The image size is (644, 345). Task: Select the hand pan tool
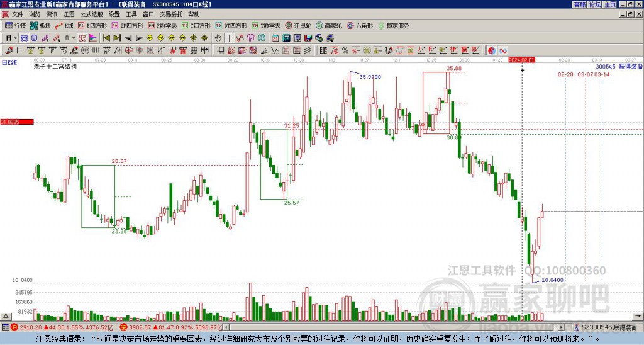(218, 38)
